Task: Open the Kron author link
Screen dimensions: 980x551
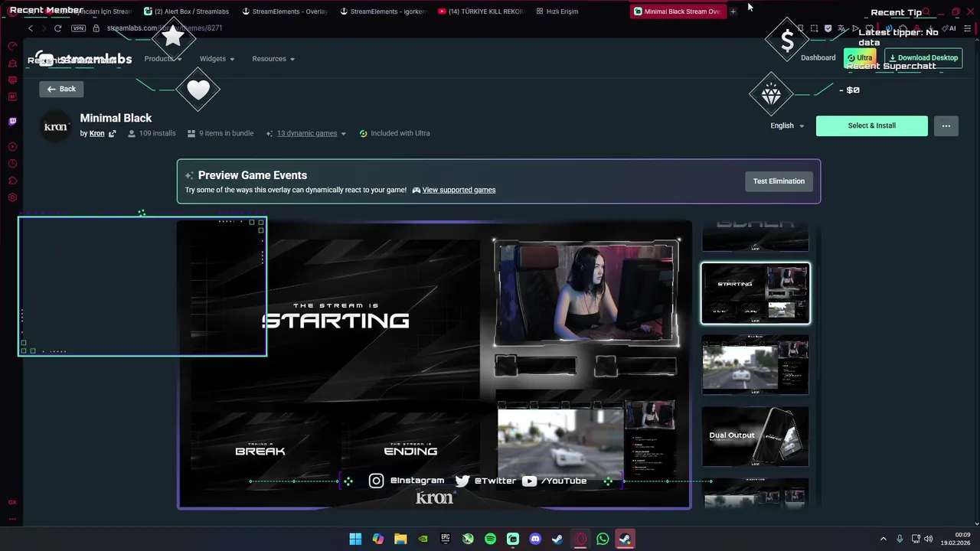Action: (x=96, y=133)
